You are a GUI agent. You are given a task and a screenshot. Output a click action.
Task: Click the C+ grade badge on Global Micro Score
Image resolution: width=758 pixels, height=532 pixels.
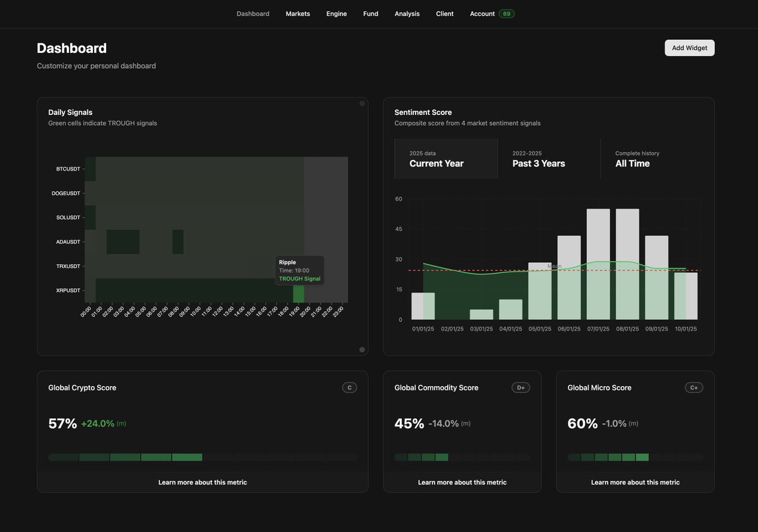(x=694, y=387)
